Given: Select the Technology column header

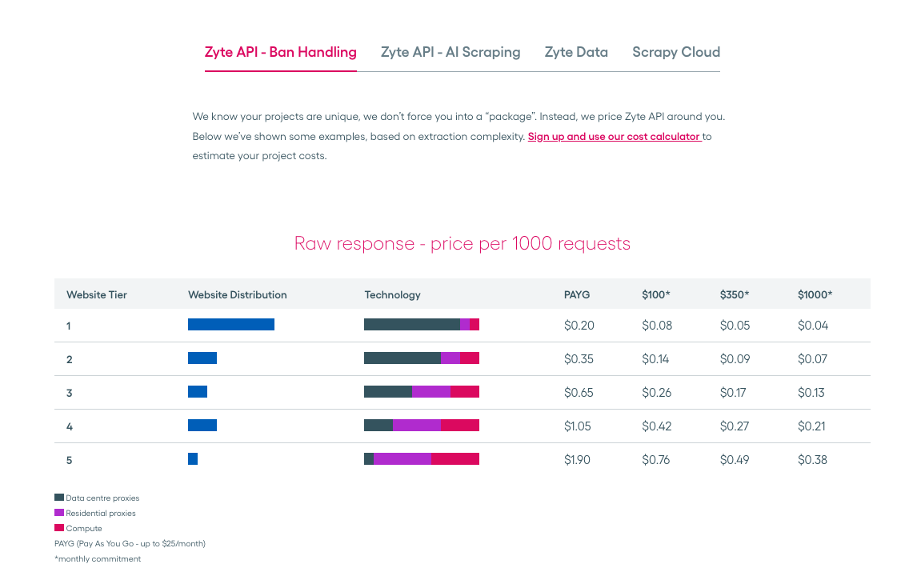Looking at the screenshot, I should [392, 294].
